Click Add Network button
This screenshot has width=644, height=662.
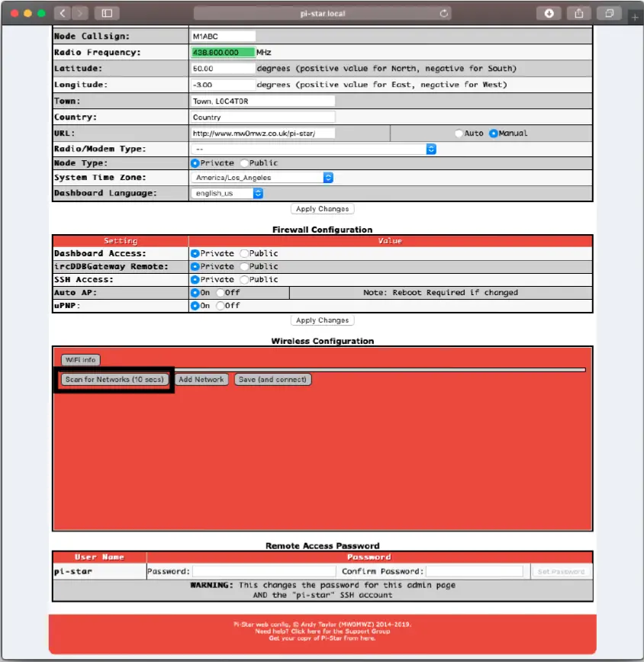click(201, 380)
